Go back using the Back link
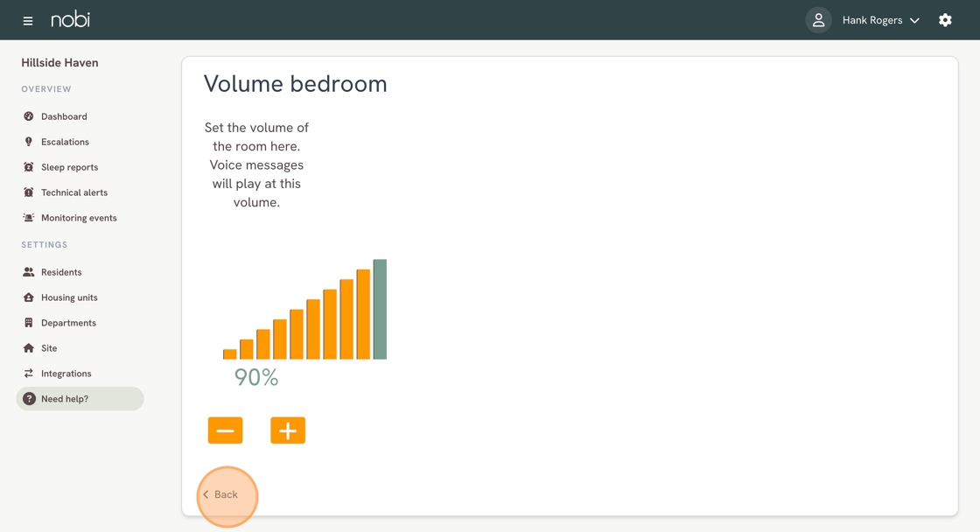This screenshot has height=532, width=980. point(220,494)
